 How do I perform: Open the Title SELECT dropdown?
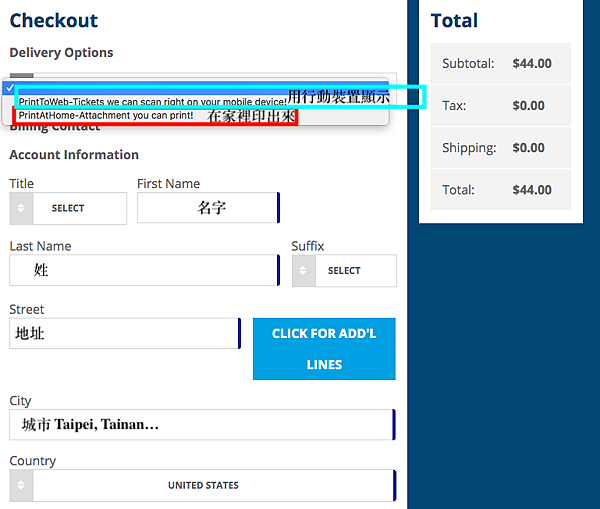[x=80, y=208]
